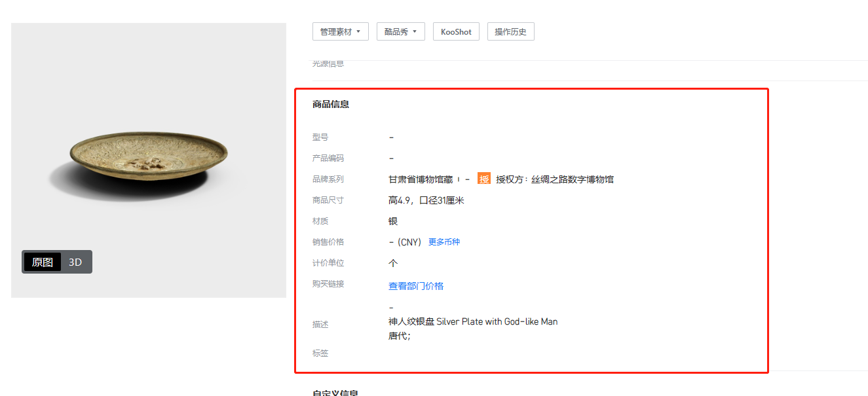Open the 管理素材 dropdown menu

pyautogui.click(x=340, y=31)
